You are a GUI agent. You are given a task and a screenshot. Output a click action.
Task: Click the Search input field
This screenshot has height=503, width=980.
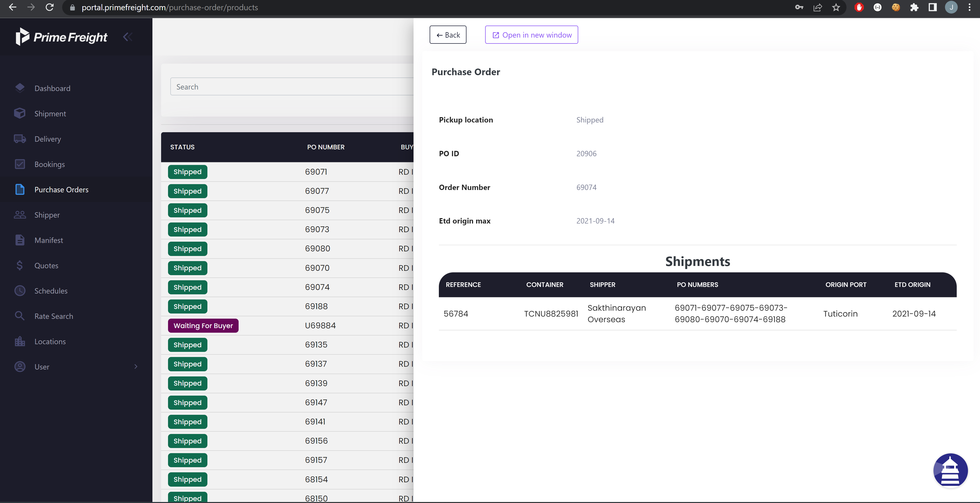coord(292,86)
